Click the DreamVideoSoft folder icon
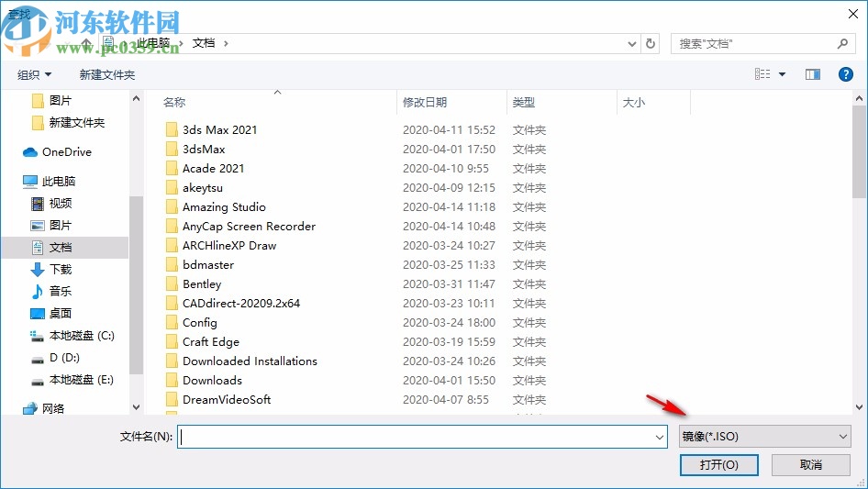The height and width of the screenshot is (489, 868). pyautogui.click(x=172, y=399)
